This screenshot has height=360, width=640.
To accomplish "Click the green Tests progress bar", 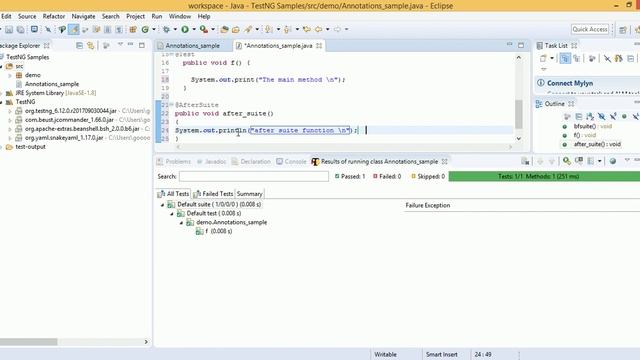I will click(x=544, y=176).
